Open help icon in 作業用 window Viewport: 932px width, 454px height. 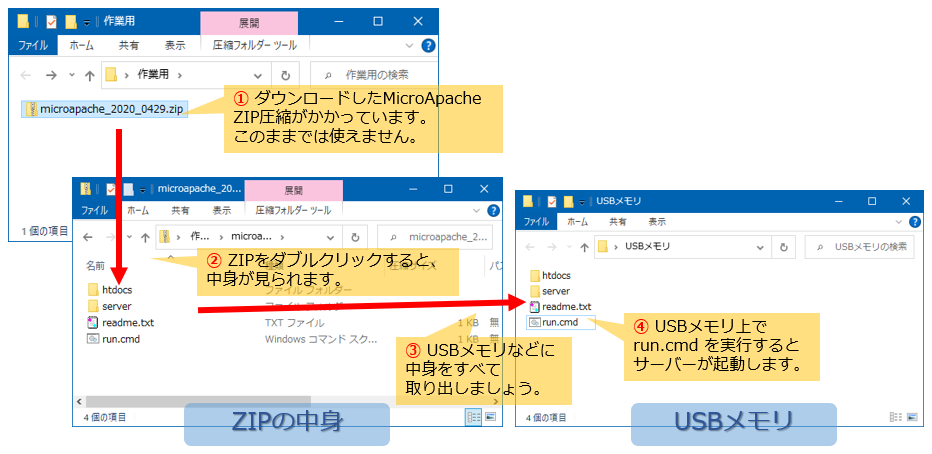tap(428, 45)
